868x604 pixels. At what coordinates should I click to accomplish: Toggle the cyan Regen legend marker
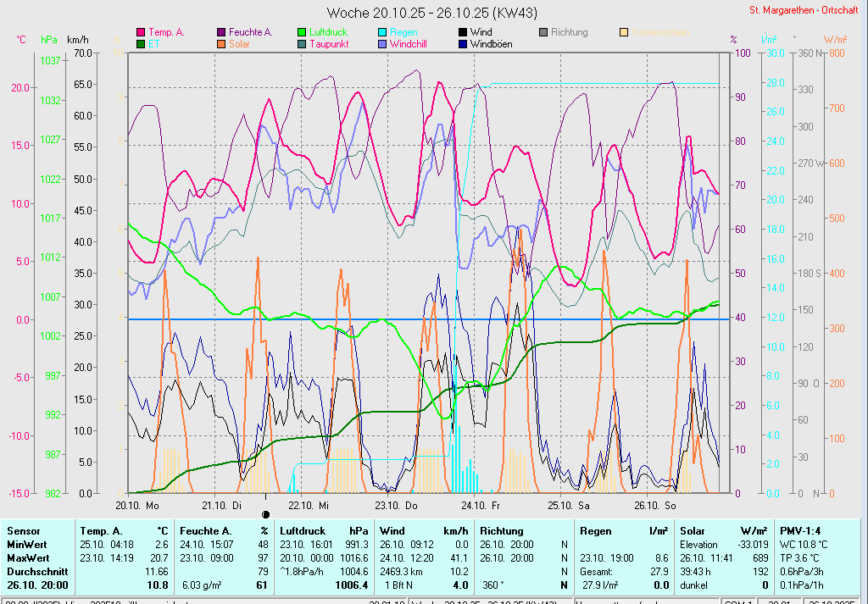coord(383,32)
